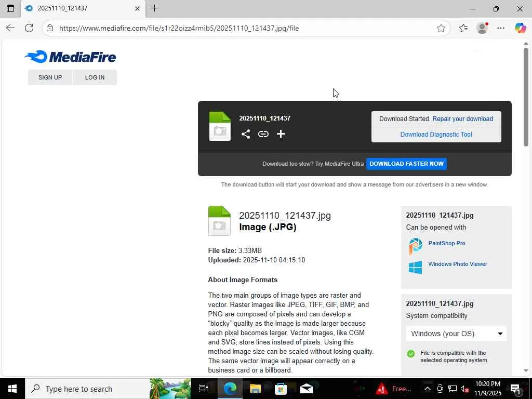Click the muted volume tray icon
Viewport: 532px width, 399px height.
(465, 389)
